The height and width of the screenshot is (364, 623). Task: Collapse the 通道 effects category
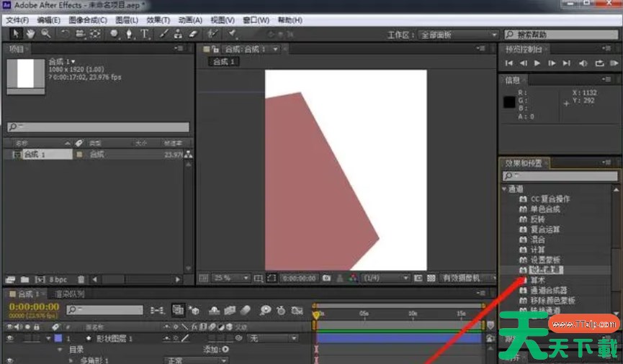pyautogui.click(x=504, y=189)
